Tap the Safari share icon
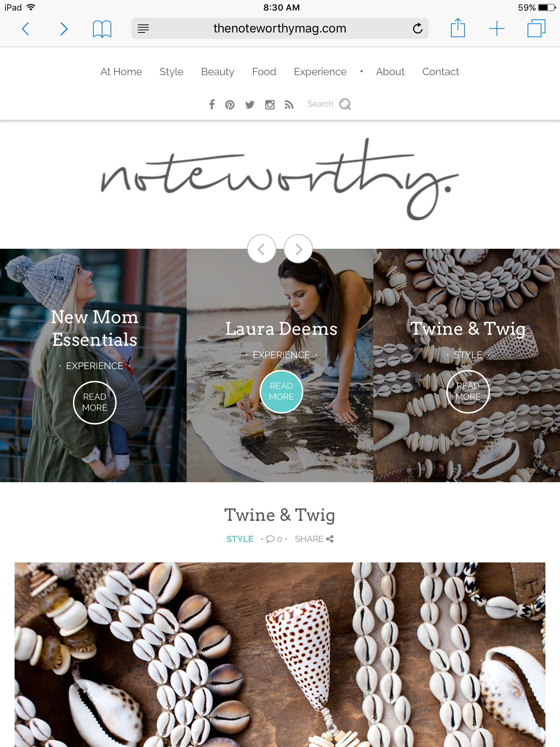Screen dimensions: 560x747 tap(458, 28)
